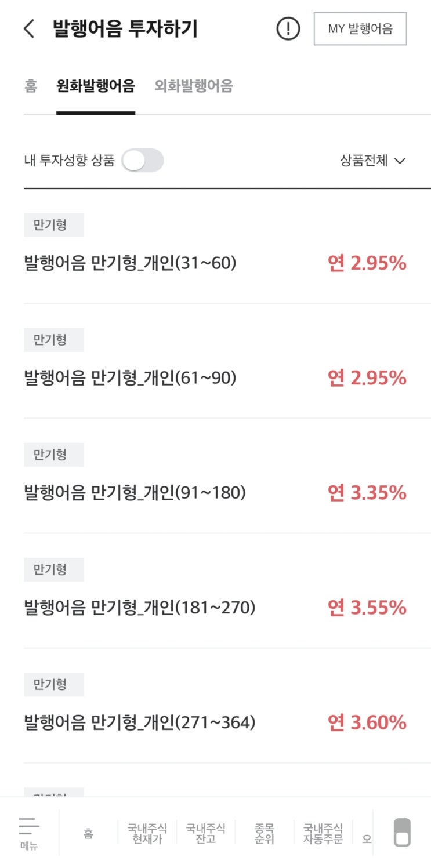The width and height of the screenshot is (431, 868).
Task: Open the exclamation info icon
Action: (x=288, y=28)
